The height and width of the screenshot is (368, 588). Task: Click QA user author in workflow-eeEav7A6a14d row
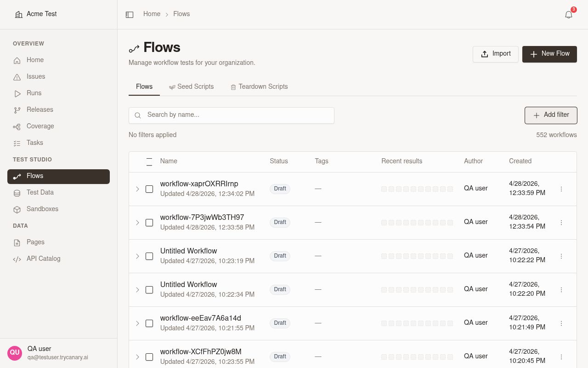[x=476, y=322]
